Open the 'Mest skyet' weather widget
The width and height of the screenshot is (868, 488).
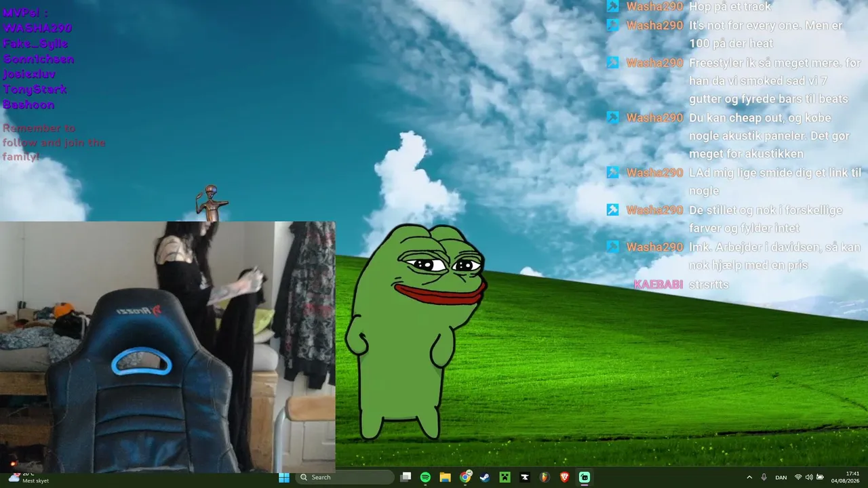(x=28, y=477)
